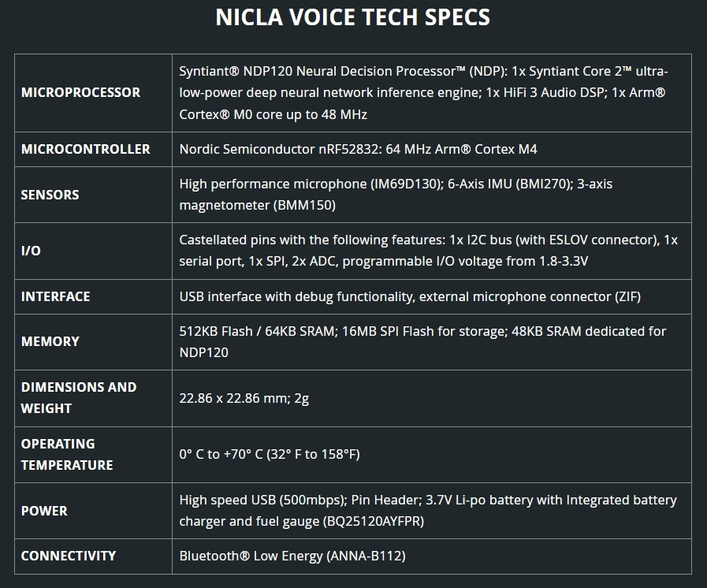Screen dimensions: 707x588
Task: Click the Syntiant NDP120 processor description text
Action: [424, 92]
